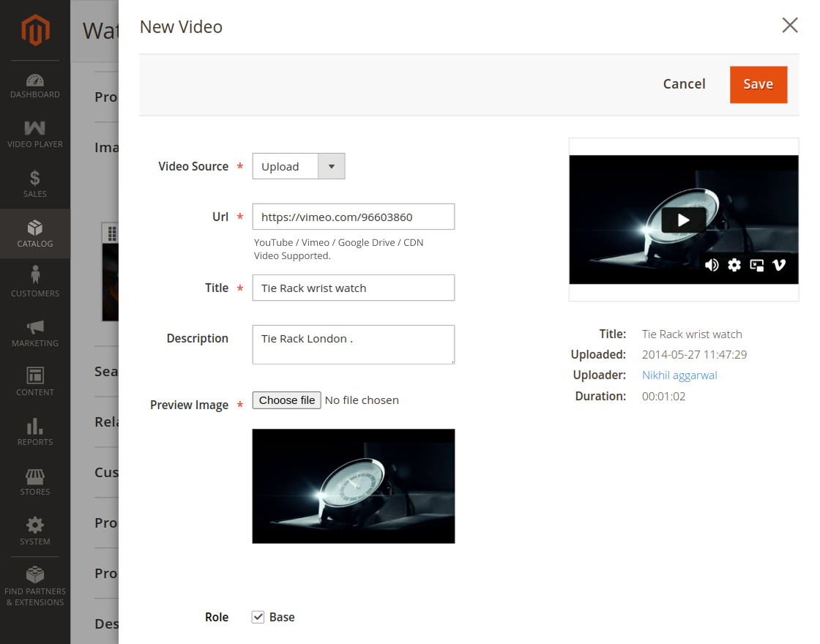Image resolution: width=820 pixels, height=644 pixels.
Task: Toggle picture-in-picture mode on the video
Action: (x=756, y=265)
